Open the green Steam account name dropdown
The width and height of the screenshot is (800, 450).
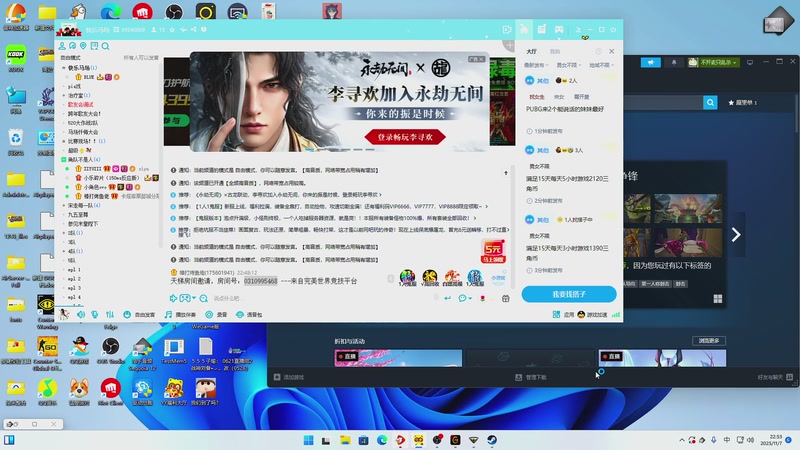point(713,62)
